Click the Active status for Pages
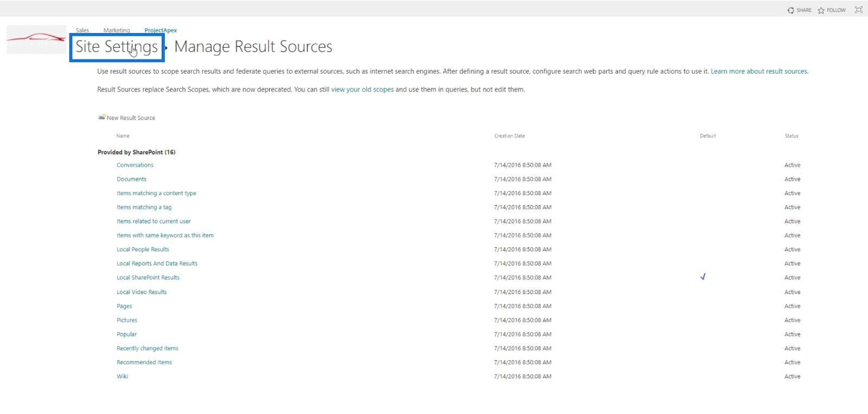868x414 pixels. pyautogui.click(x=792, y=306)
